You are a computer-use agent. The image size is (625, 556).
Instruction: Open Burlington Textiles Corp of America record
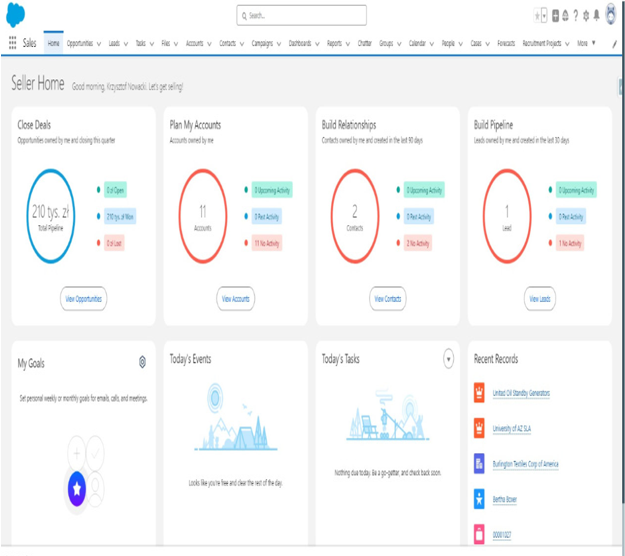(x=525, y=464)
